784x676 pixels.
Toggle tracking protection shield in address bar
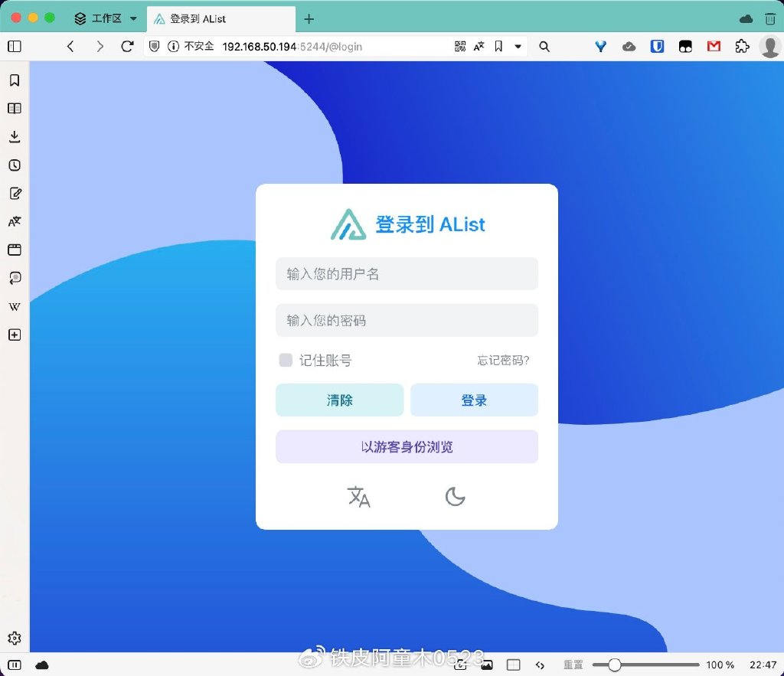pos(153,46)
